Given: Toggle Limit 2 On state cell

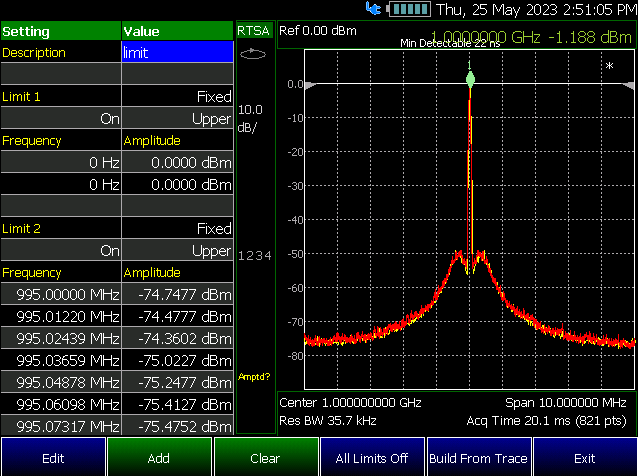Looking at the screenshot, I should click(61, 250).
